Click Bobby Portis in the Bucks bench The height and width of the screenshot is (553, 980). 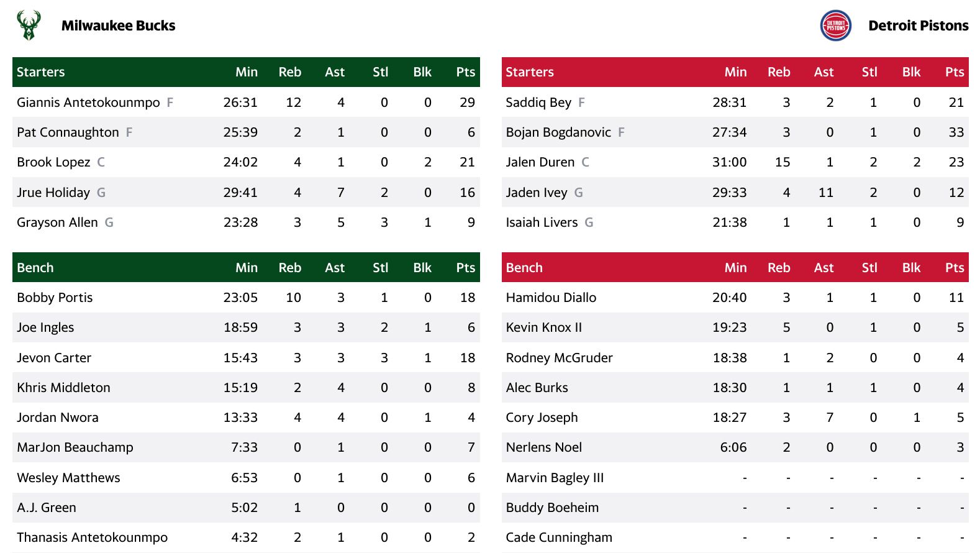[x=55, y=298]
